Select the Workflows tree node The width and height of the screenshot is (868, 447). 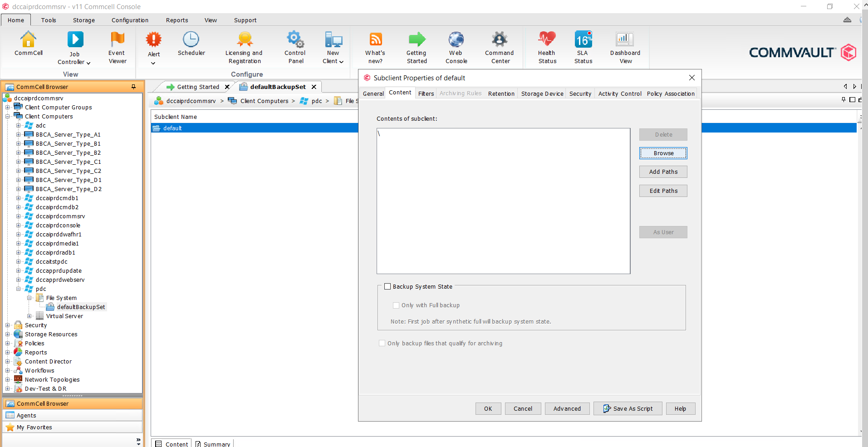coord(39,371)
